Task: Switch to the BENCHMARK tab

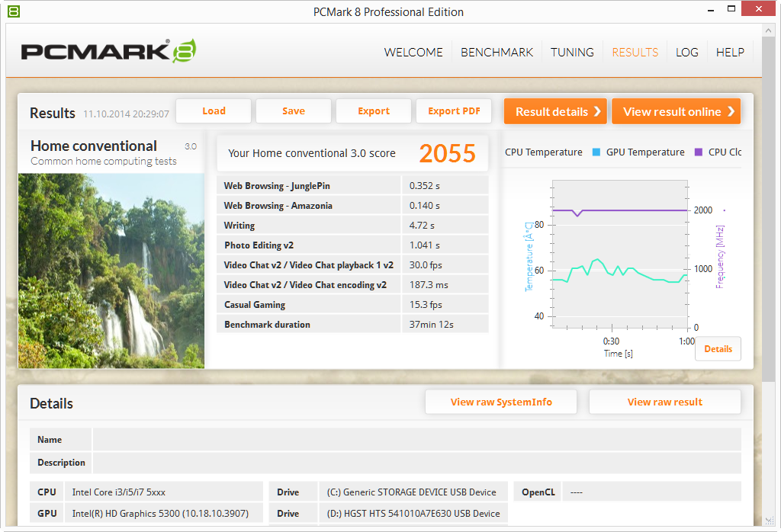Action: [497, 53]
